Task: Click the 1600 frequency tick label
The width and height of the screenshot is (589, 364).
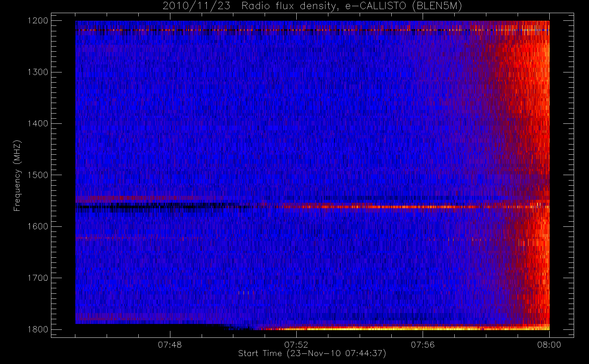Action: point(38,226)
